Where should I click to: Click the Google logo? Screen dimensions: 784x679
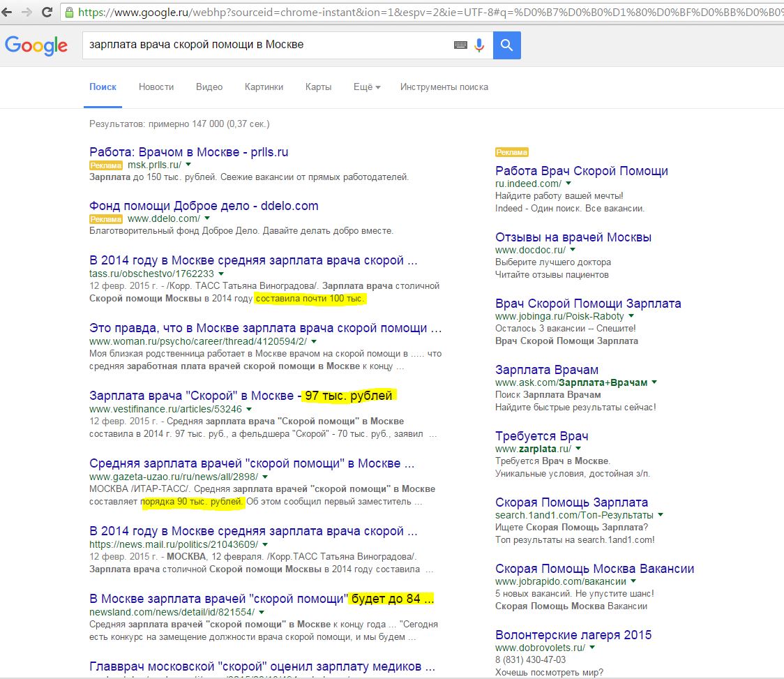point(36,45)
